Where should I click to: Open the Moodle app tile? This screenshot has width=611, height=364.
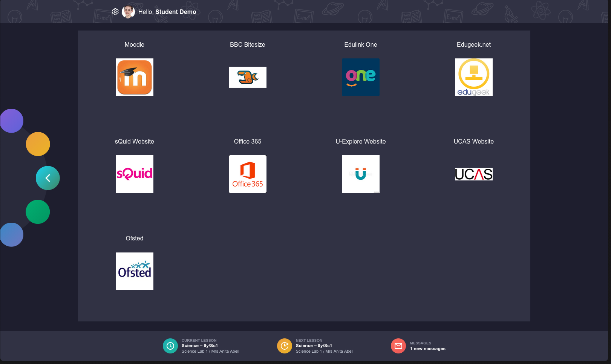(x=135, y=77)
